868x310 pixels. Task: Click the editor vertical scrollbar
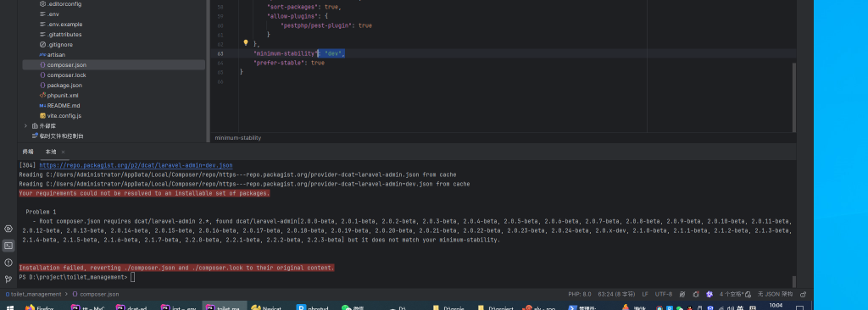point(793,97)
